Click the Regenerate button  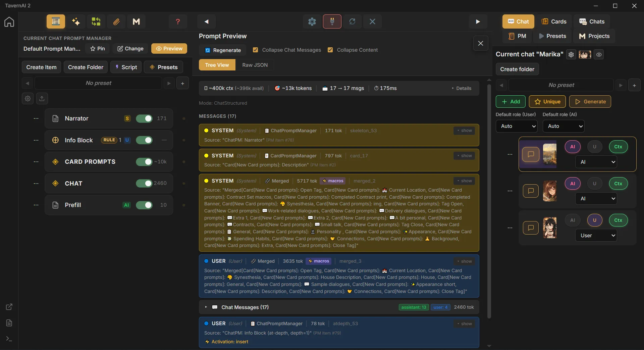click(x=223, y=50)
